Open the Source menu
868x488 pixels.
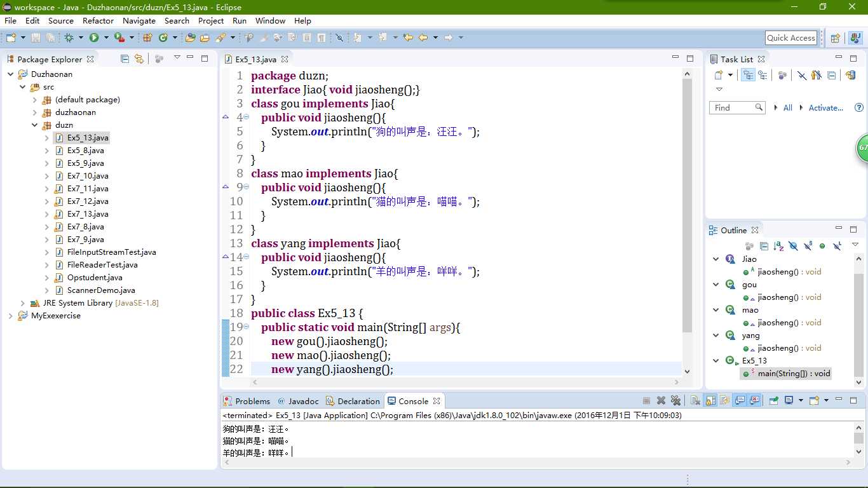[x=61, y=20]
